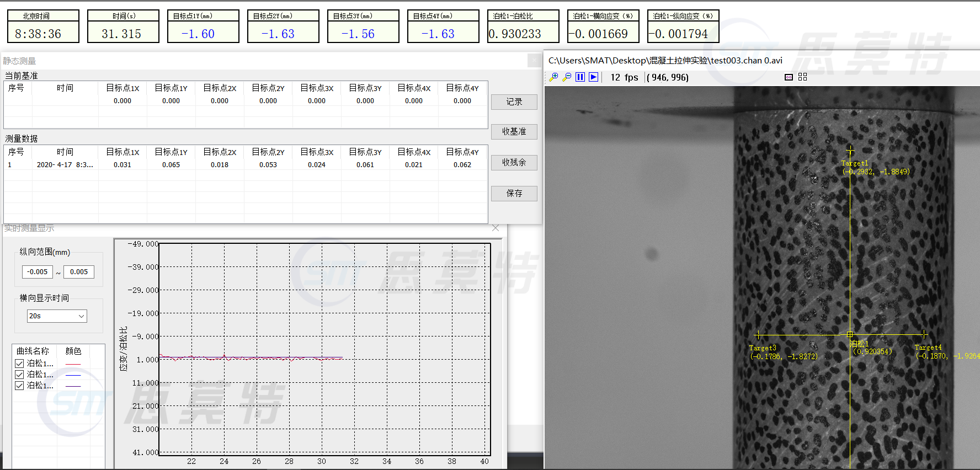Pause the test003 video playback
The image size is (980, 470).
point(580,77)
